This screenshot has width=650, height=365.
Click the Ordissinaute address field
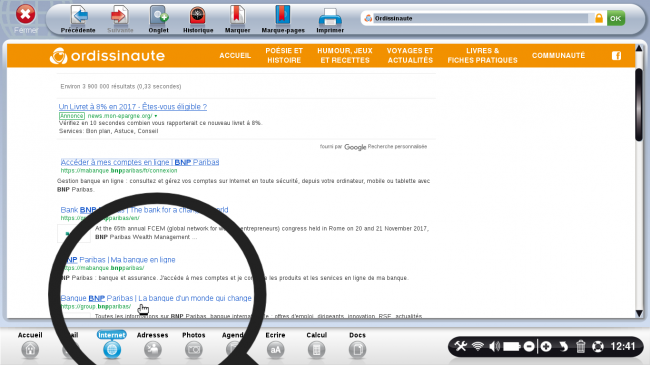480,18
